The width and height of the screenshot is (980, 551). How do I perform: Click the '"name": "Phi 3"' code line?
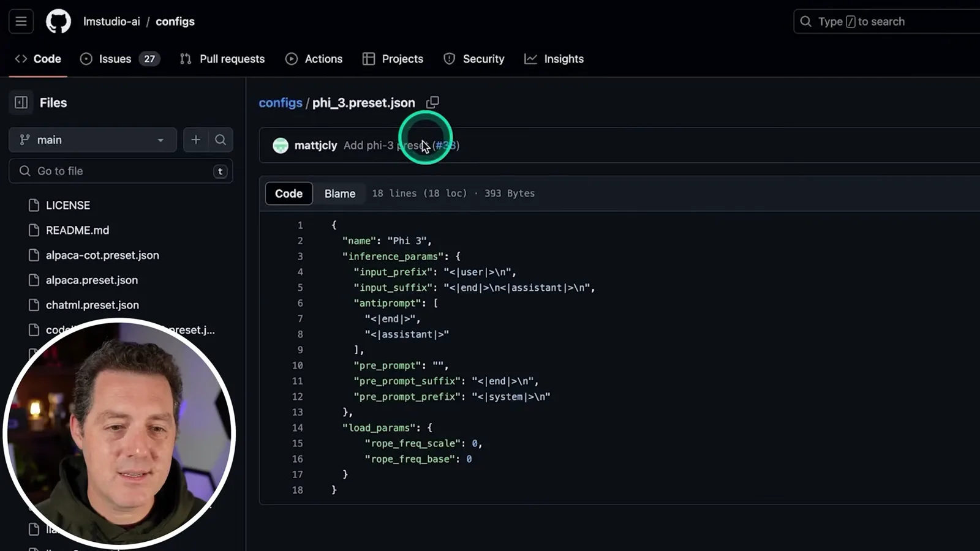387,241
